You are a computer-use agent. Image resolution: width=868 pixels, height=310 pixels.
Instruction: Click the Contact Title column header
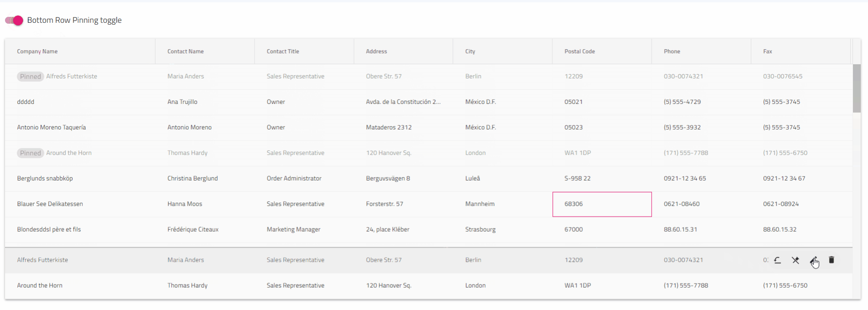pos(283,52)
